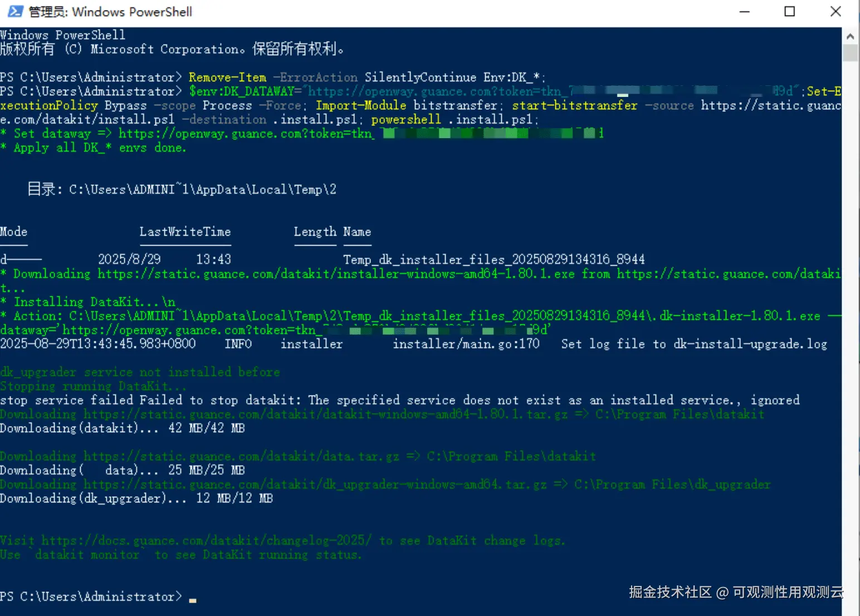The height and width of the screenshot is (616, 860).
Task: Click the installer-windows-amd64-1.80.1.exe download URL
Action: pyautogui.click(x=336, y=273)
